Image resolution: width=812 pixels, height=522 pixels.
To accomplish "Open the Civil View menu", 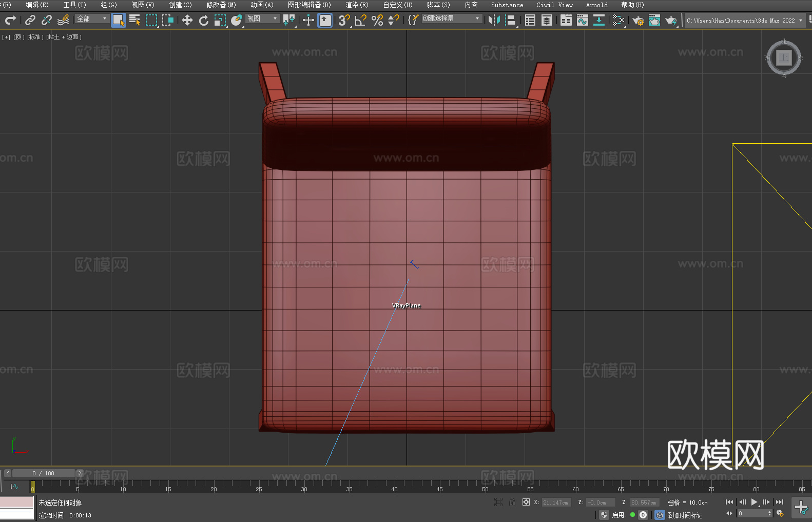I will pyautogui.click(x=554, y=5).
